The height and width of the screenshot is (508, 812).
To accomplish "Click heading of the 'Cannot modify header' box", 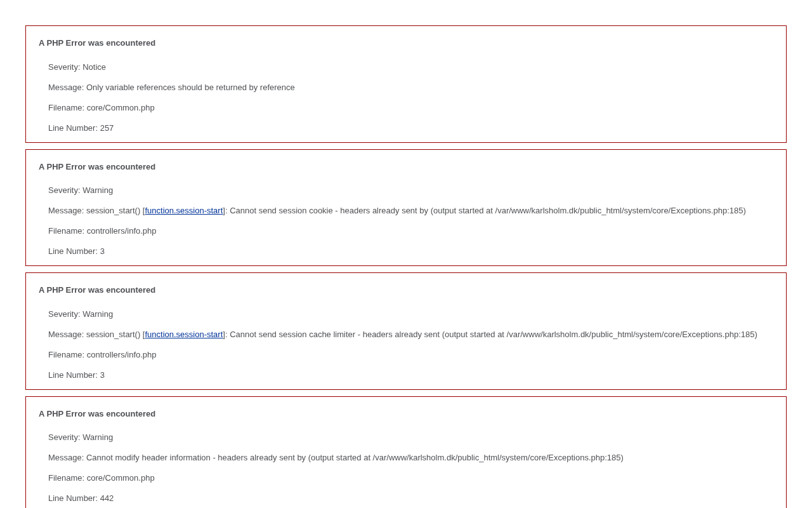I will pos(97,414).
